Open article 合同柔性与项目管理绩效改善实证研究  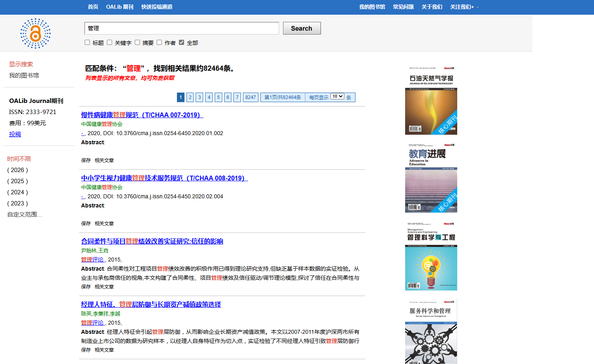pos(152,241)
